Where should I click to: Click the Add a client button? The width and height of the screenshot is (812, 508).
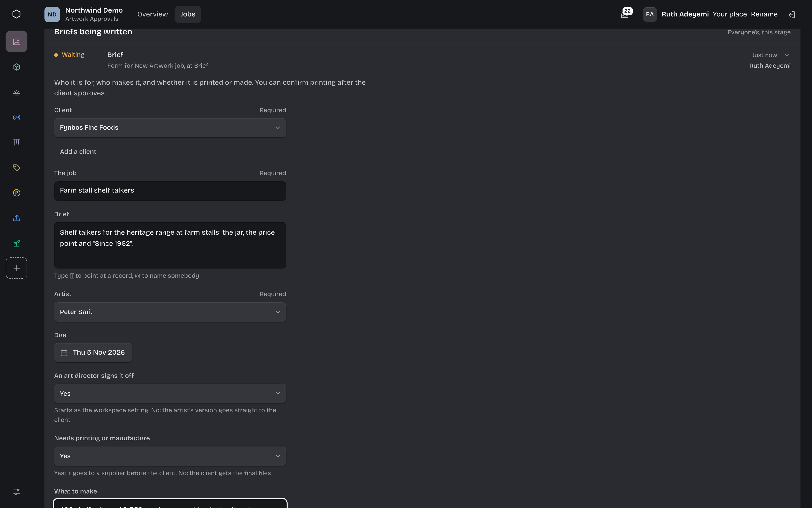(x=78, y=152)
